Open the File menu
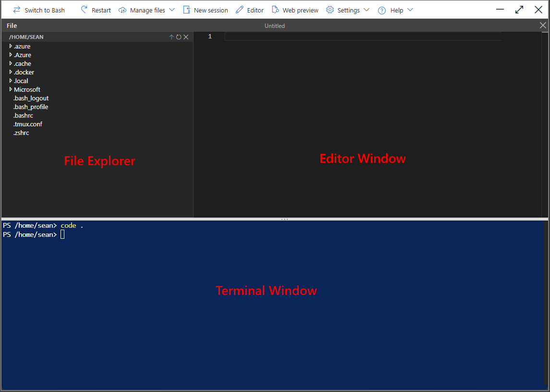 click(11, 25)
